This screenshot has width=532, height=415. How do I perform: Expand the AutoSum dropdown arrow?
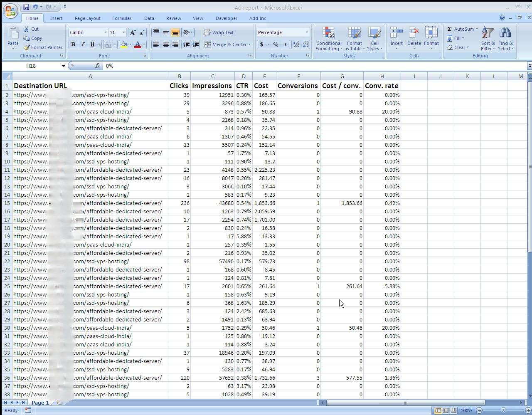click(x=477, y=29)
